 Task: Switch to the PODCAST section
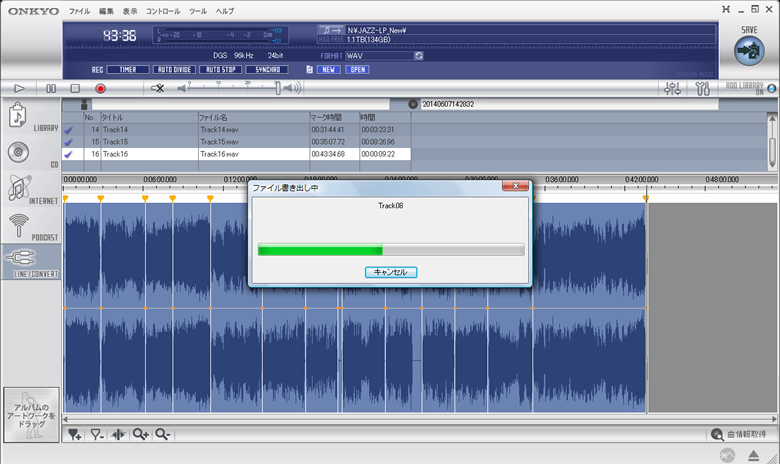pos(18,225)
